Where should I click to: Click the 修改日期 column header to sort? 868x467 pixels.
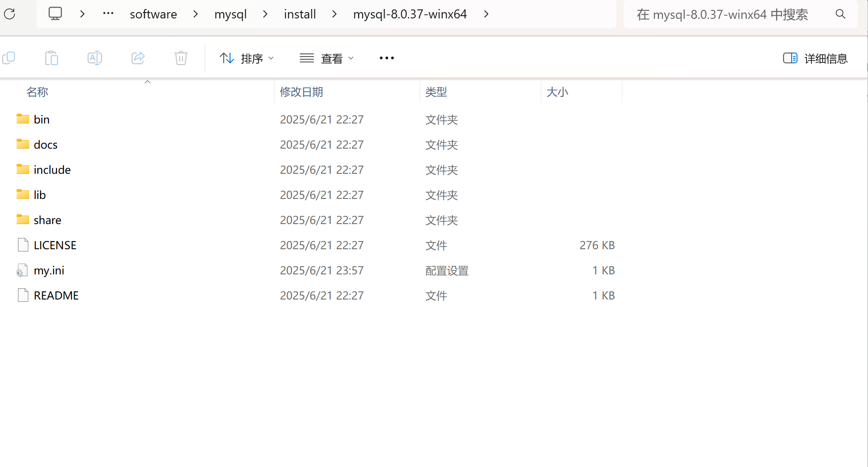[301, 92]
